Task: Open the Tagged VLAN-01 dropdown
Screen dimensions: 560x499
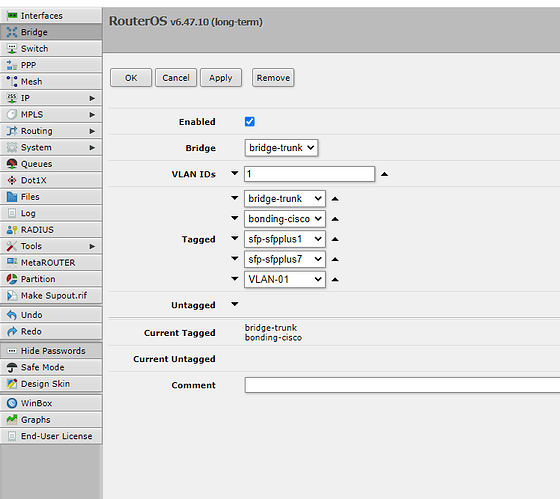Action: pos(285,279)
